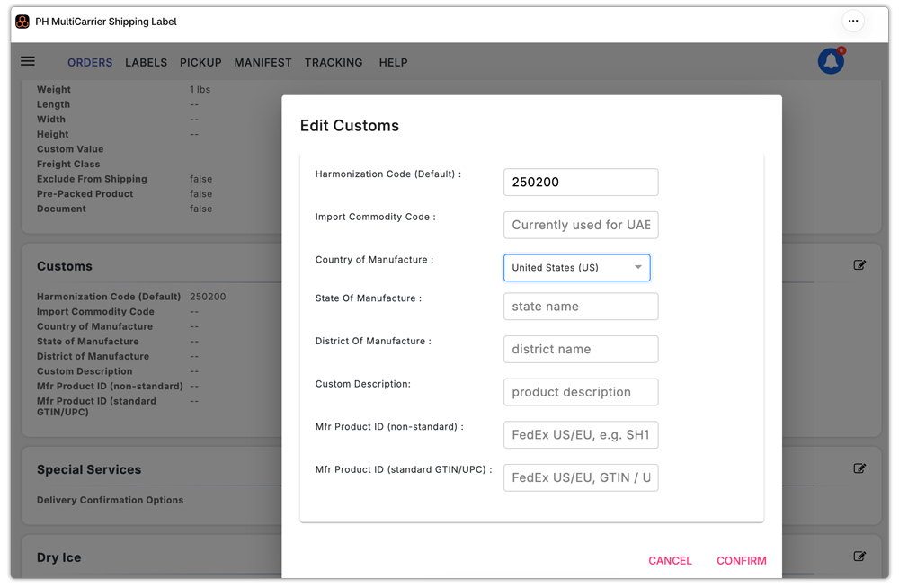The image size is (899, 588).
Task: Click the Custom Value label
Action: click(70, 149)
